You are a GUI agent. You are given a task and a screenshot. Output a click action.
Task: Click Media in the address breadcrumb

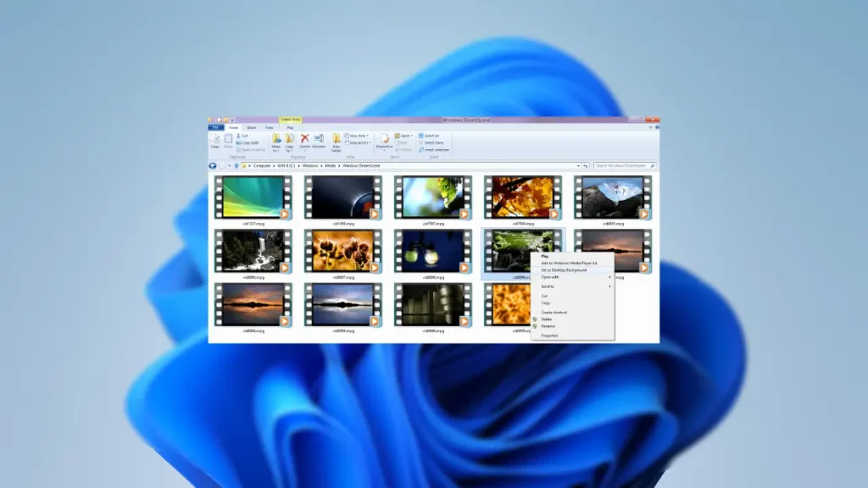tap(331, 165)
